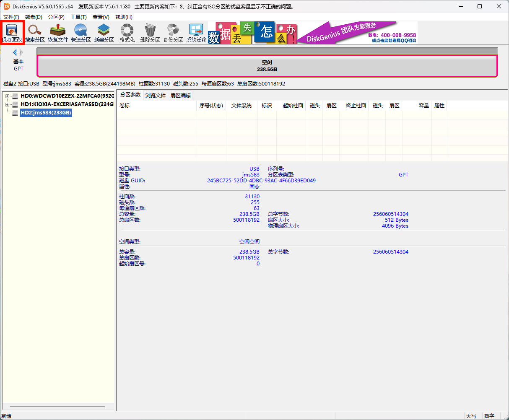Screen dimensions: 509x420
Task: Open the 工具(T) menu
Action: 78,17
